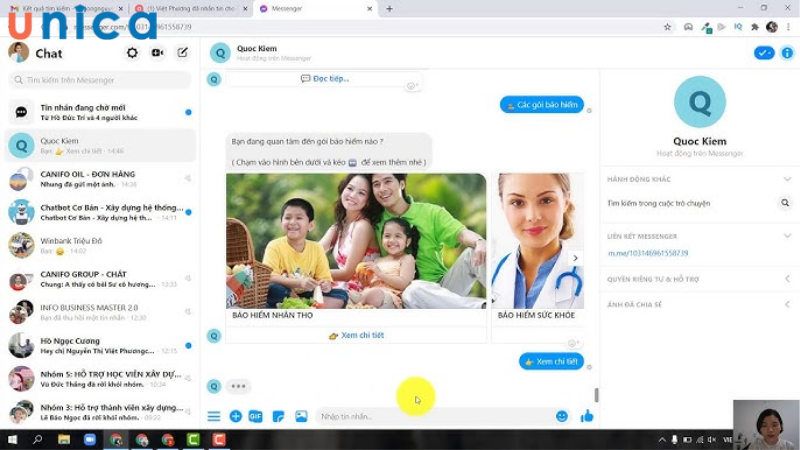Click the sent Xem chi tiết bubble
The width and height of the screenshot is (800, 450).
point(551,361)
